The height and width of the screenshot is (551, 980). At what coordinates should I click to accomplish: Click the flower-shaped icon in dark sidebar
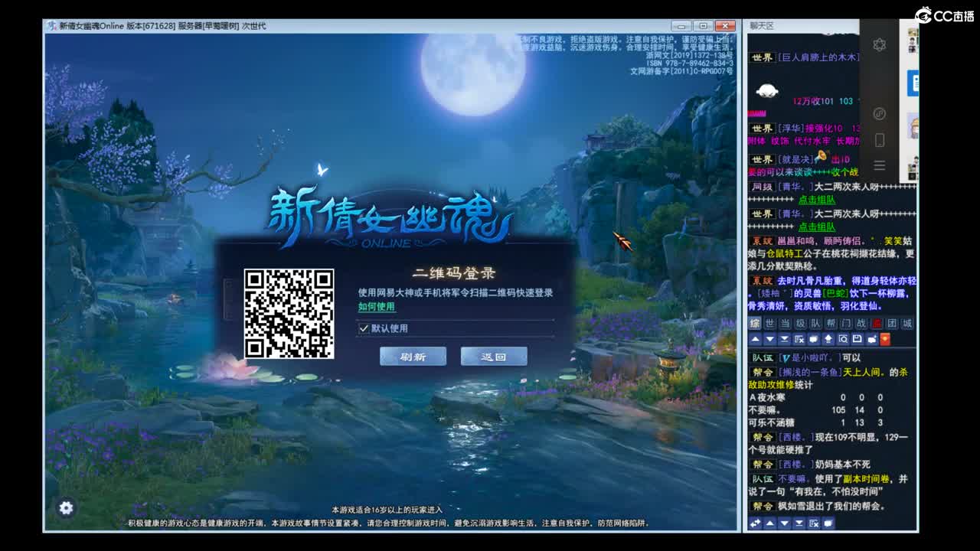880,44
